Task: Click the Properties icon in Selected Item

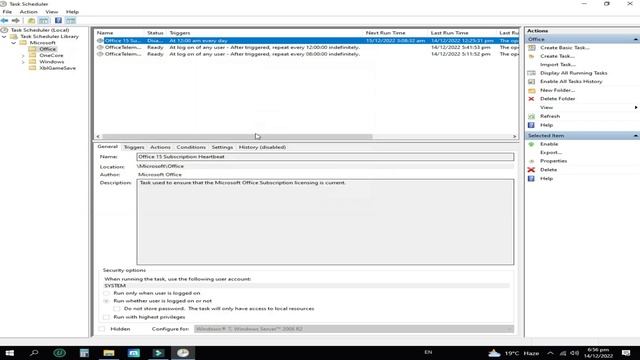Action: 531,161
